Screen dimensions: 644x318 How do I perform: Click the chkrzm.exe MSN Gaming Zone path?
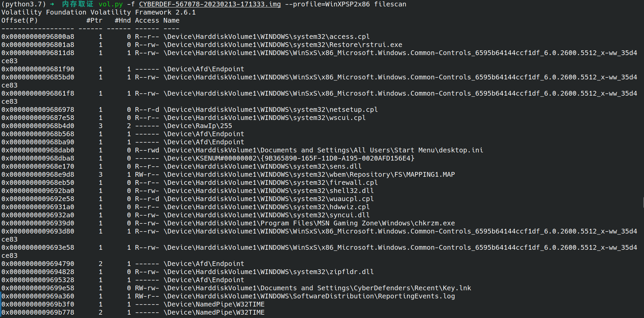(309, 223)
